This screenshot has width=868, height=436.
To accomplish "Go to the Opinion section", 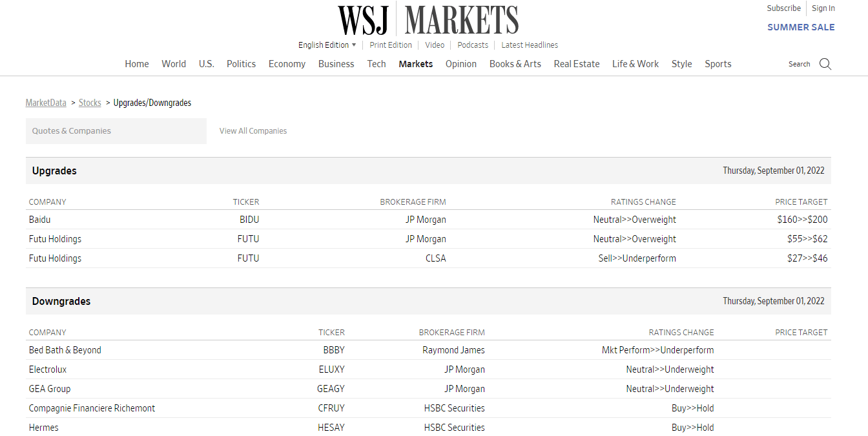I will tap(461, 64).
